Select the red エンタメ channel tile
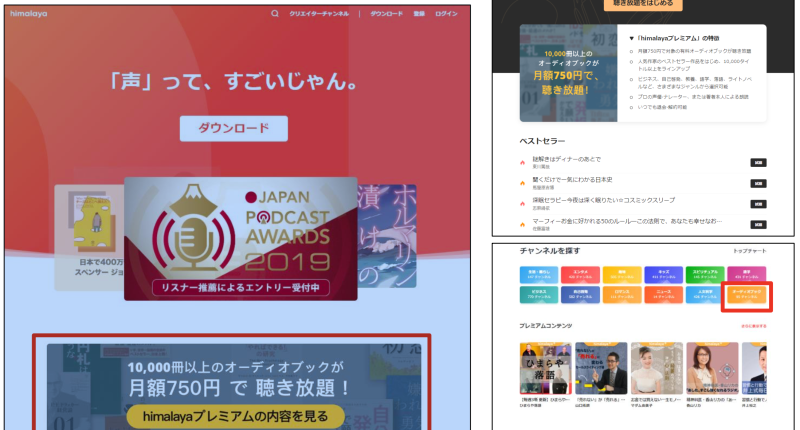800x430 pixels. (580, 274)
